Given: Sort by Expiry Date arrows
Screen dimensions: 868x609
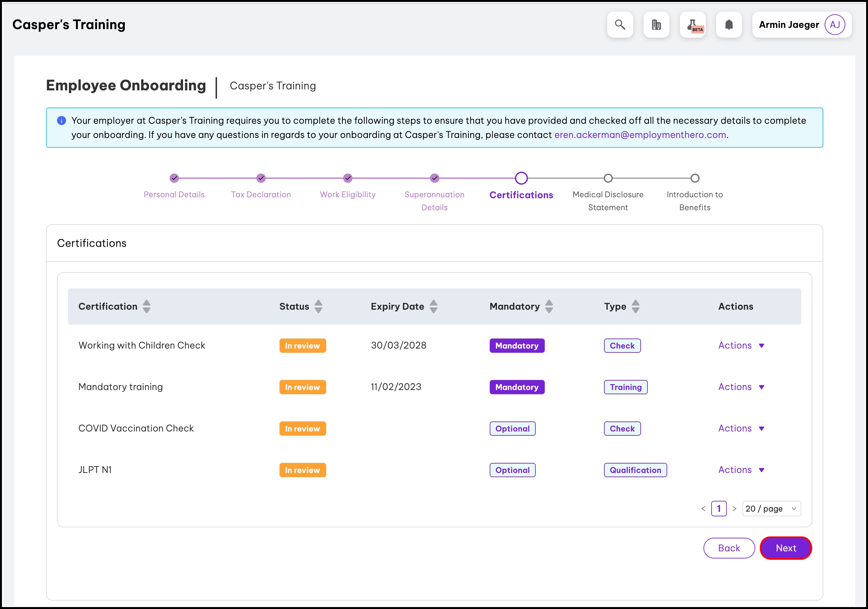Looking at the screenshot, I should coord(434,306).
